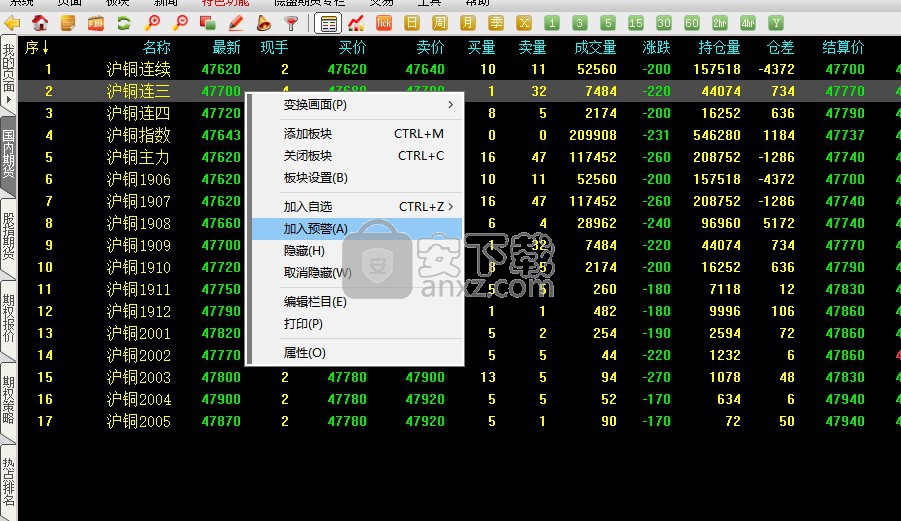The image size is (901, 521).
Task: Click the green refresh arrows icon
Action: pyautogui.click(x=124, y=24)
